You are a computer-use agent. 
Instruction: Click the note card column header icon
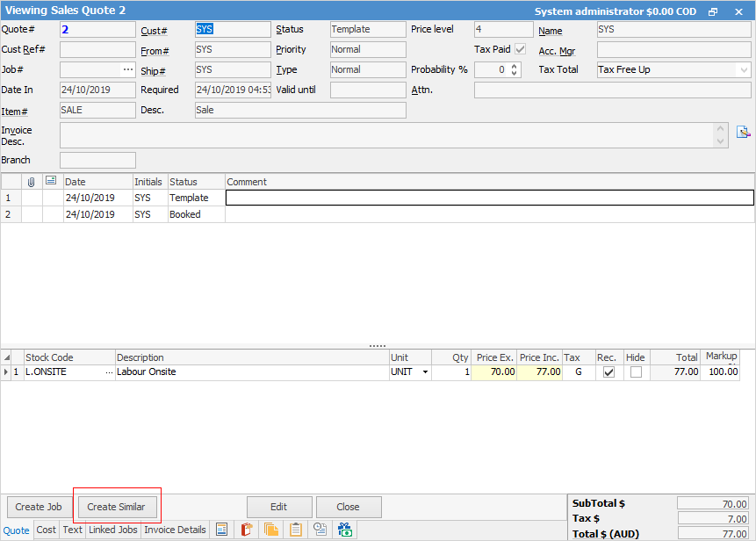(52, 181)
